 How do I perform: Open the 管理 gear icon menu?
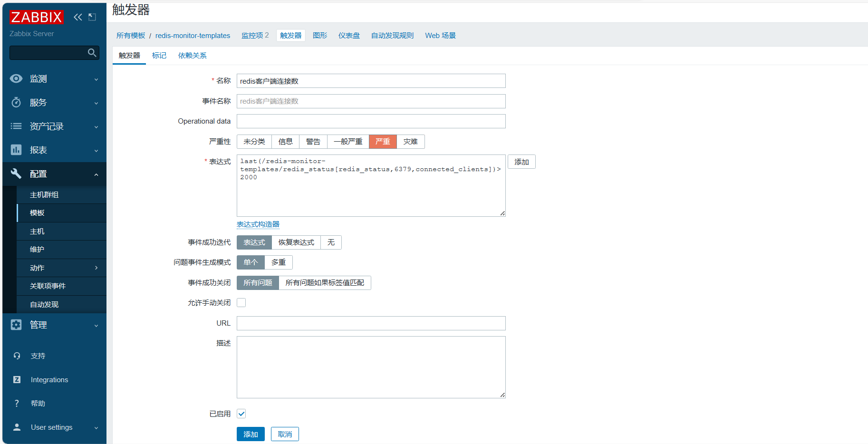point(16,325)
